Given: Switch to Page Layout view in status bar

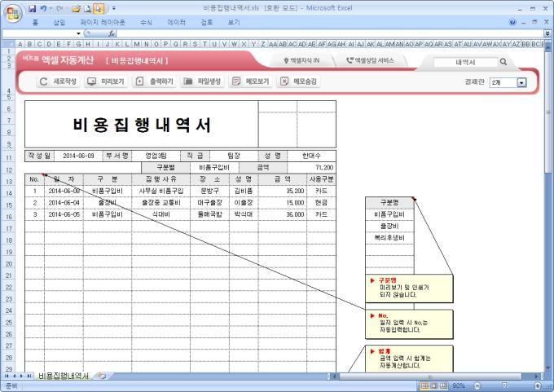Looking at the screenshot, I should [434, 385].
